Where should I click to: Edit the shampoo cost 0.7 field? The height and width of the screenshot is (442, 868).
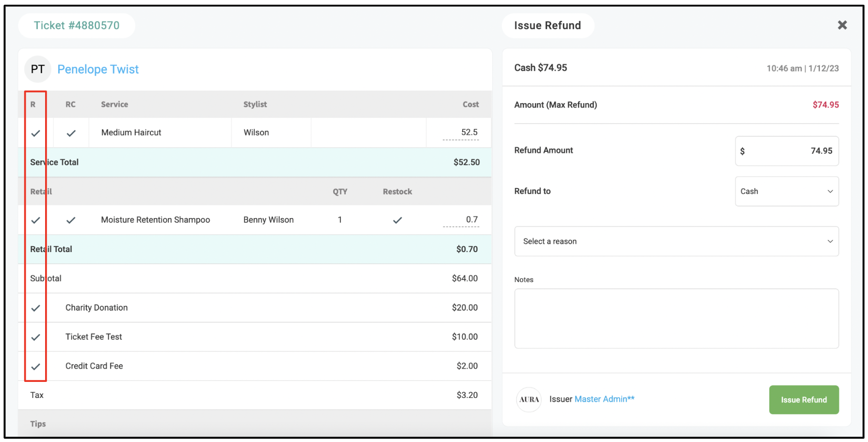tap(461, 220)
